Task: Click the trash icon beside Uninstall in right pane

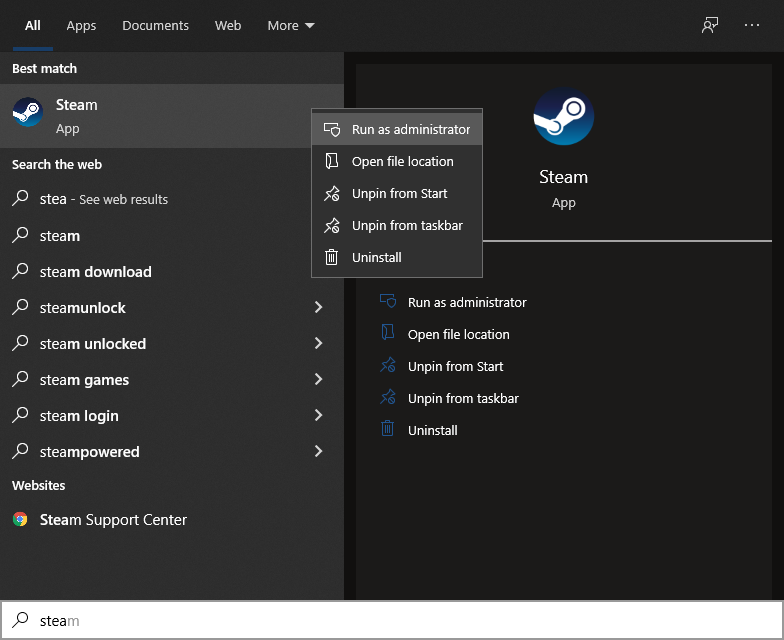Action: 388,430
